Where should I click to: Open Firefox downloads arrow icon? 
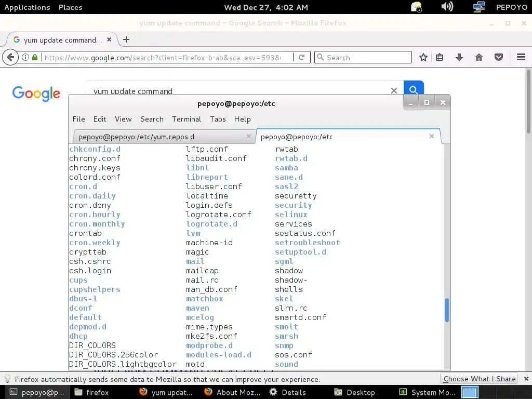coord(459,57)
